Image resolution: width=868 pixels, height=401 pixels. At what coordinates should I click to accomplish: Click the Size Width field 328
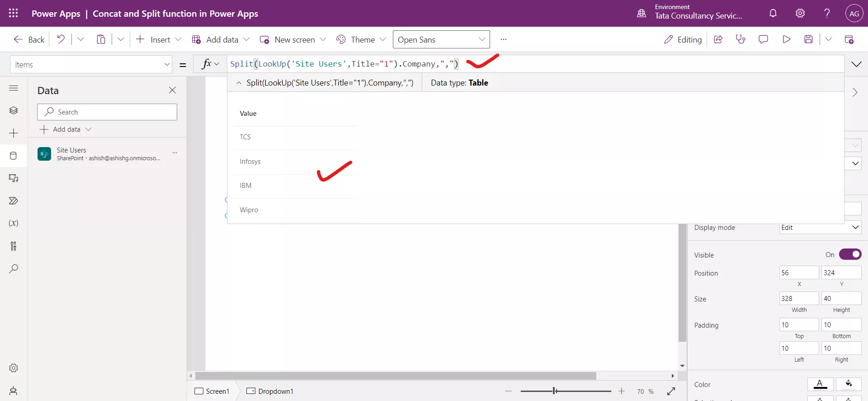click(799, 298)
